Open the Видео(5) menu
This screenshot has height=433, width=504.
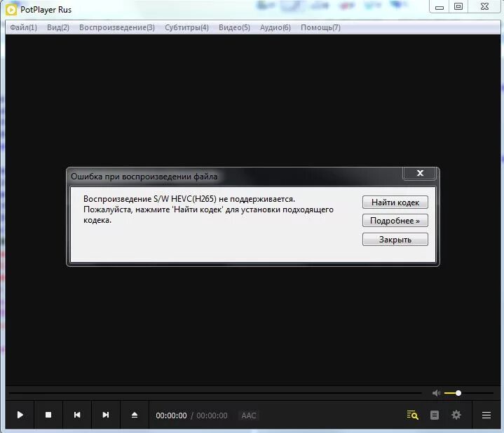(x=234, y=27)
